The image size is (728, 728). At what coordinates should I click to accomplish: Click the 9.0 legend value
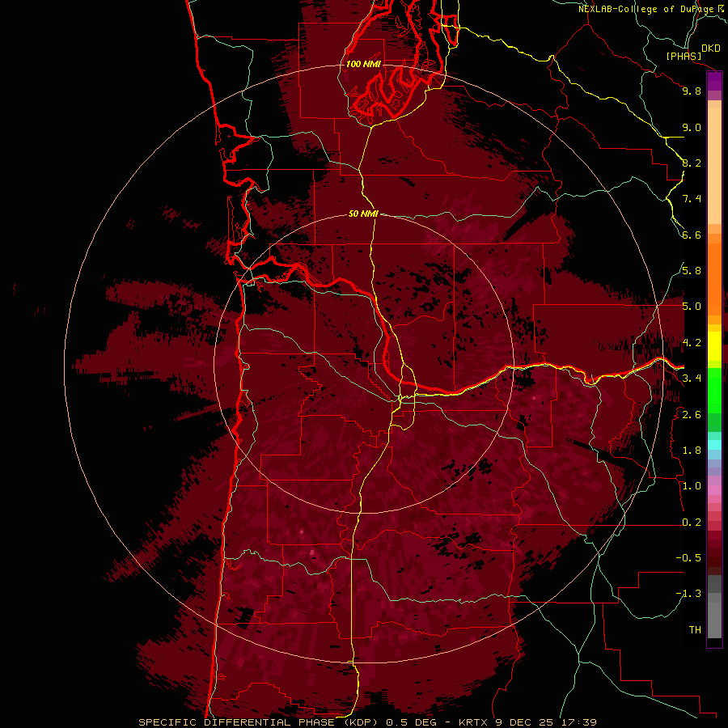(x=692, y=127)
